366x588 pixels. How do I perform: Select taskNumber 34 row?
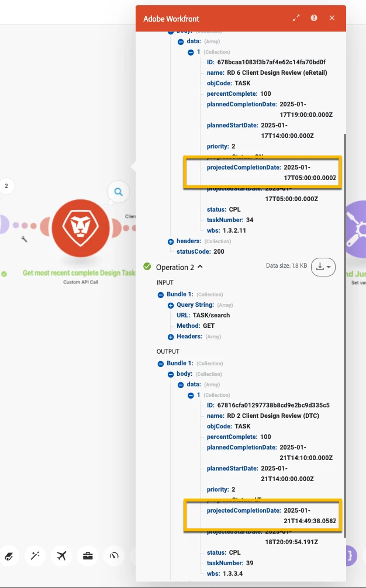click(x=230, y=220)
